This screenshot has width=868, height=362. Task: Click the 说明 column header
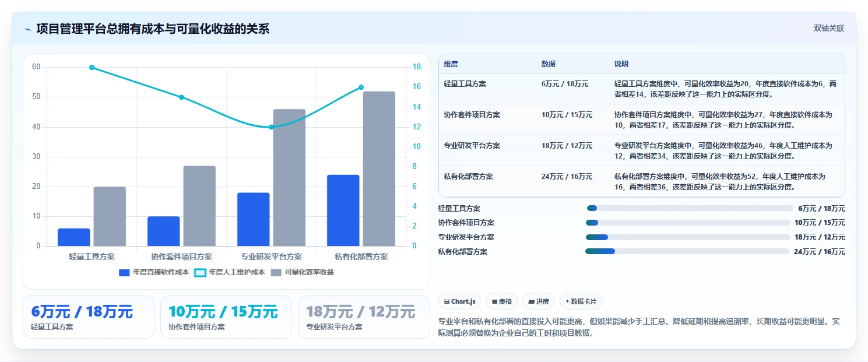[x=621, y=64]
